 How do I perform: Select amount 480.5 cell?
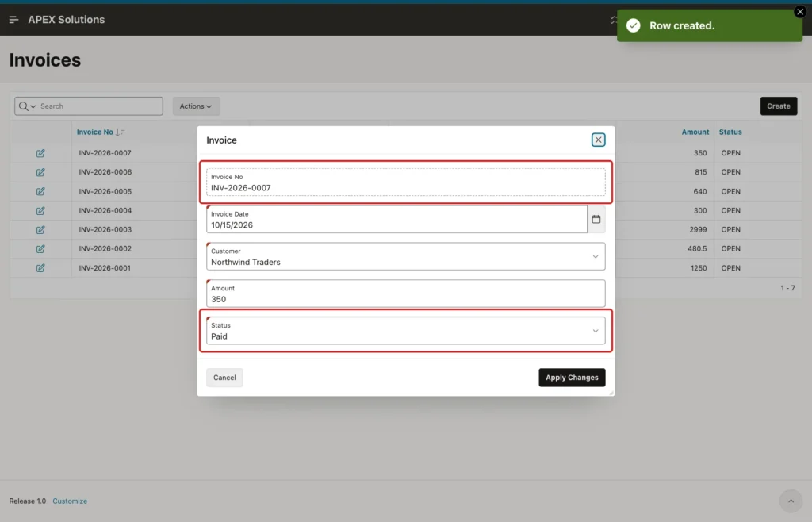tap(697, 249)
